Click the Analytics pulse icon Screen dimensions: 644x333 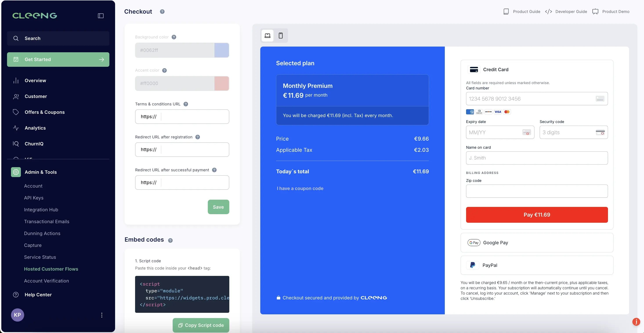[x=16, y=128]
